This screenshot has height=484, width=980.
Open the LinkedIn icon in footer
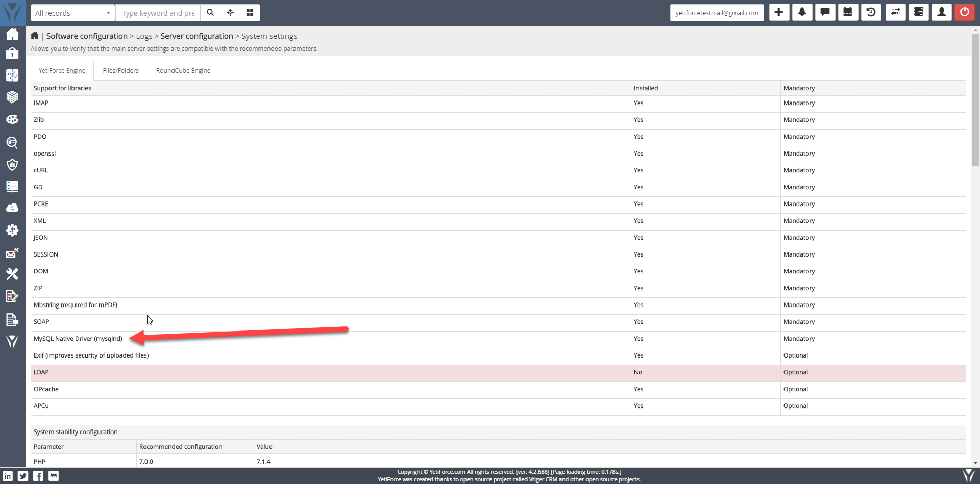tap(8, 476)
